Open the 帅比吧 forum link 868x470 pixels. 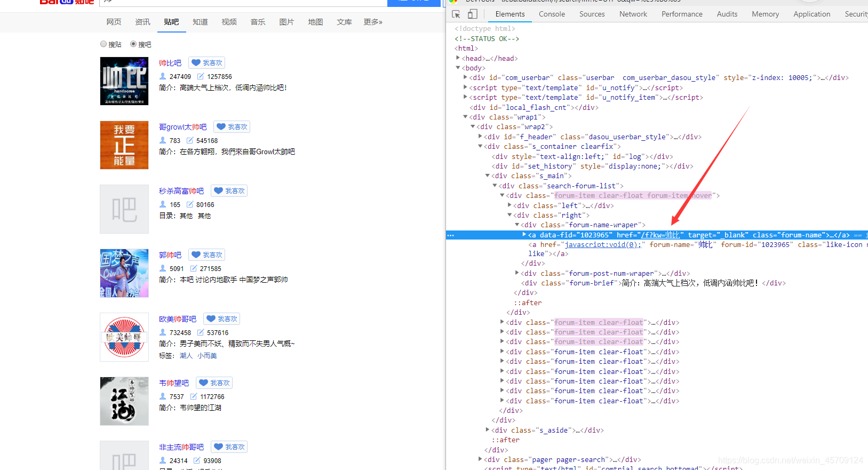[170, 63]
